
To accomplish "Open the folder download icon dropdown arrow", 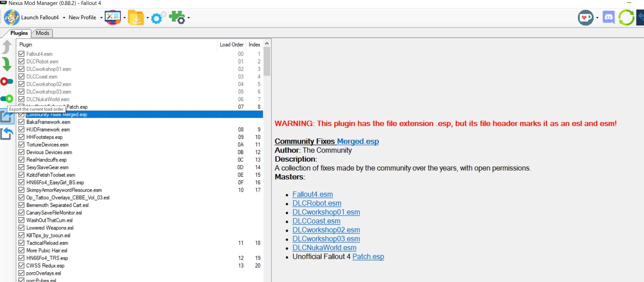I will coord(148,17).
